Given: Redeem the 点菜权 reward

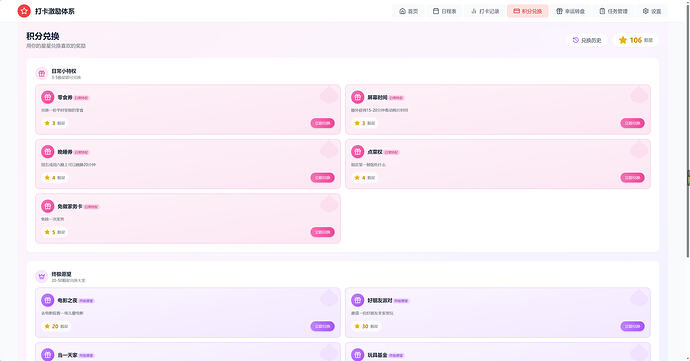Looking at the screenshot, I should point(632,177).
